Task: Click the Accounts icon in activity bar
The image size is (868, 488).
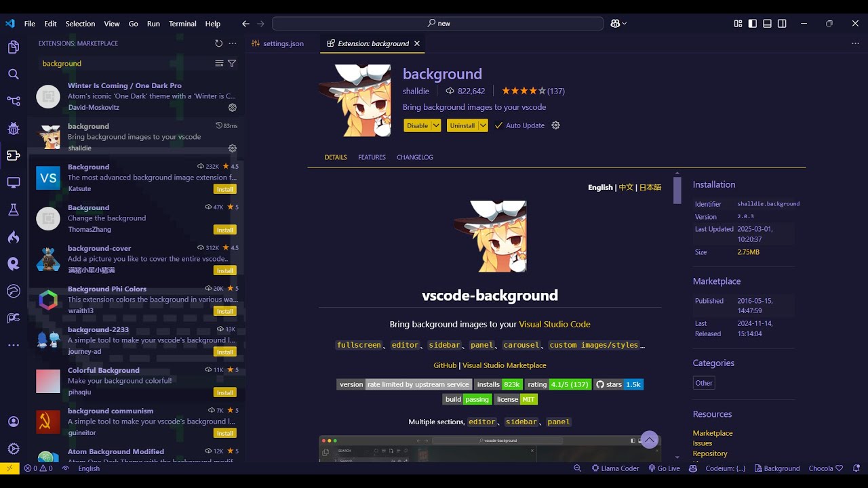Action: pos(13,422)
